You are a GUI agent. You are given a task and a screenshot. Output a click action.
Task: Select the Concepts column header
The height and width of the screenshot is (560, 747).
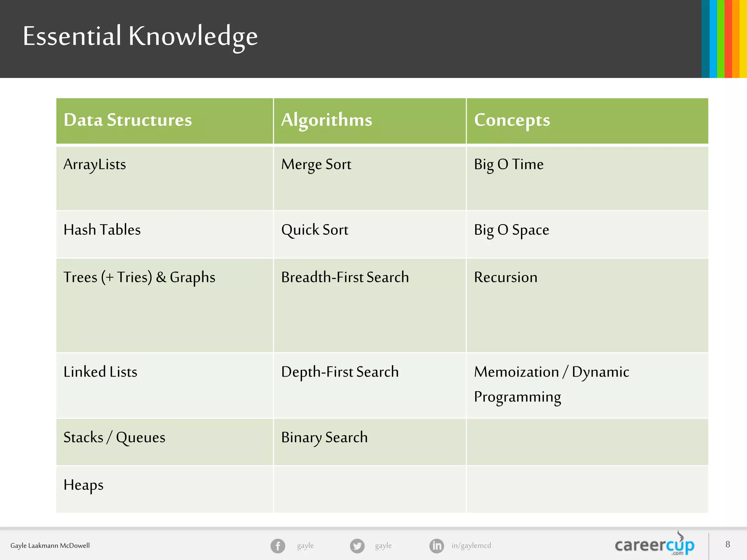point(587,121)
